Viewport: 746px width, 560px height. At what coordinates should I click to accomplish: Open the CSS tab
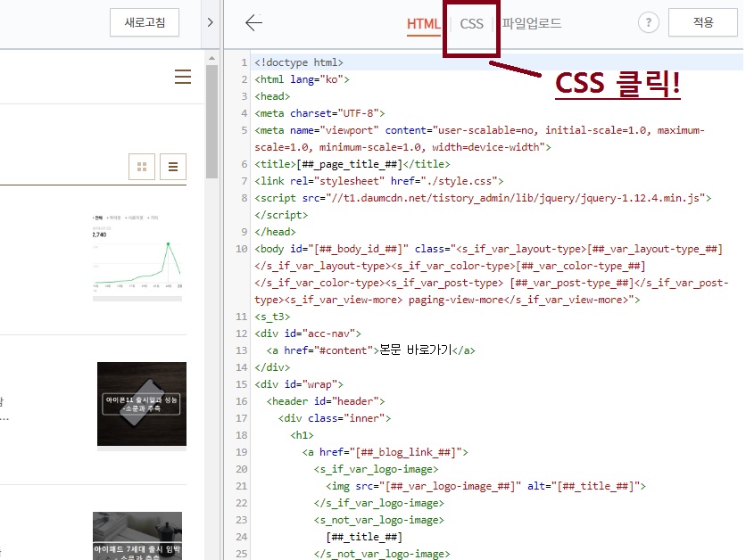(x=471, y=24)
